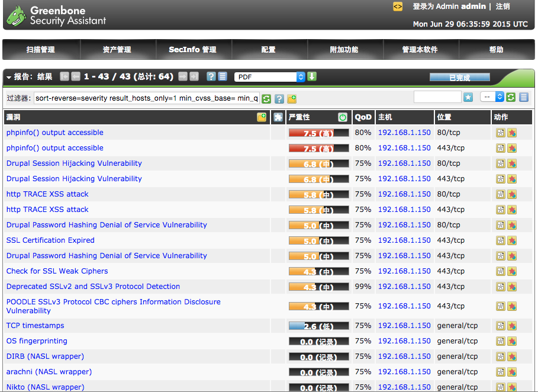Screen dimensions: 538x392
Task: Add note for POODLE SSLv3 result
Action: [501, 306]
